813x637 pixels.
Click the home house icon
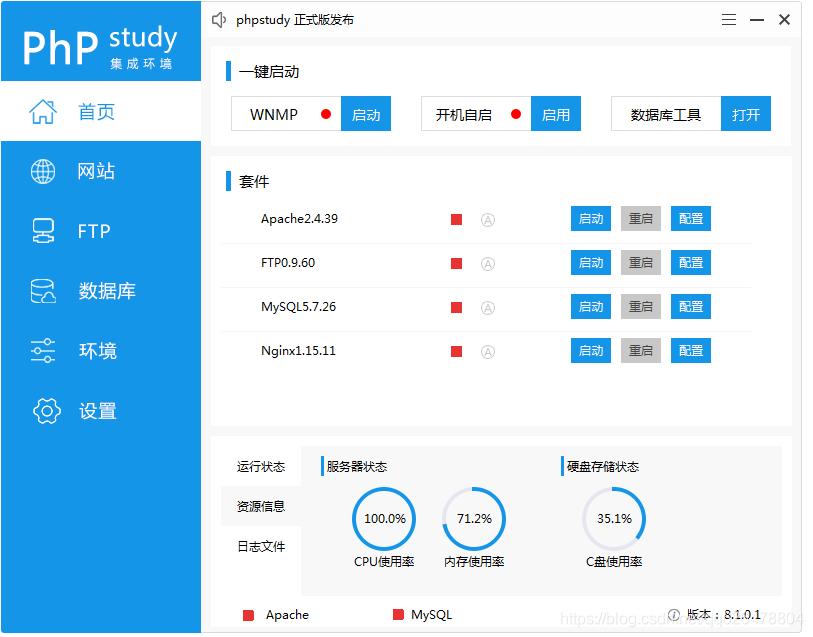click(x=43, y=112)
